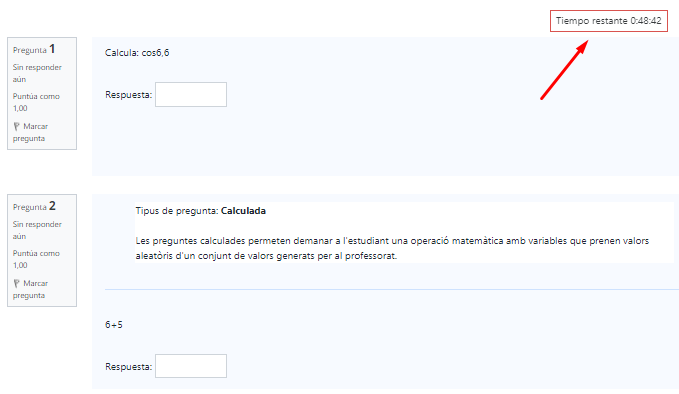Click the flag icon for Pregunta 1

[16, 126]
